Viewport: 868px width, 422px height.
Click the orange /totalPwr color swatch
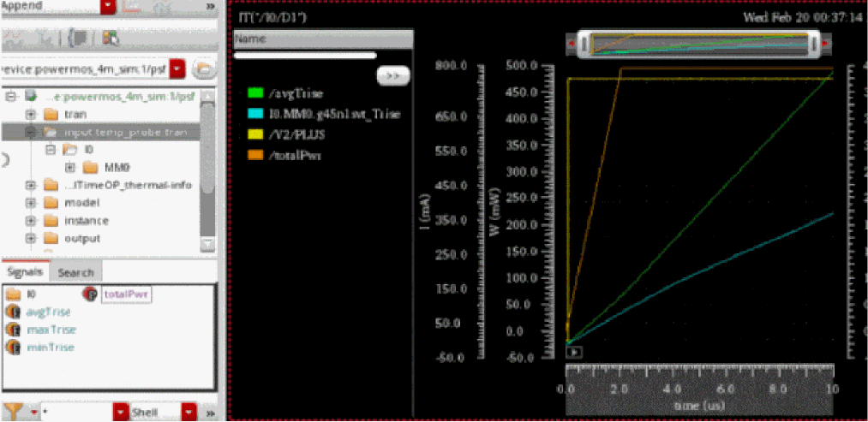pos(255,156)
